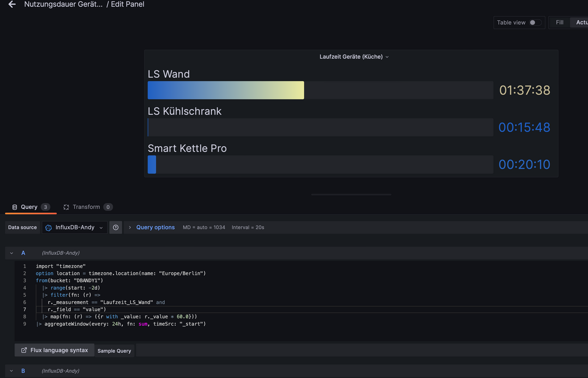Open the InfluxDB-Andy data source dropdown
Screen dimensions: 588x378
pyautogui.click(x=74, y=227)
